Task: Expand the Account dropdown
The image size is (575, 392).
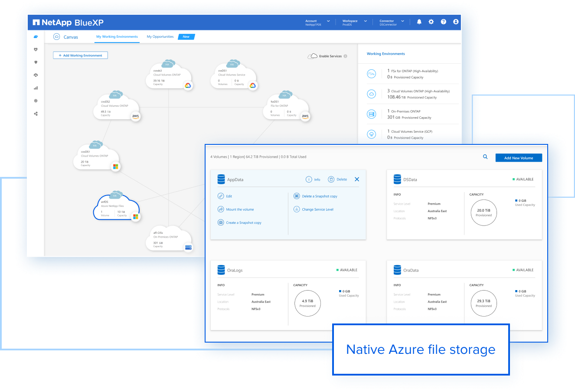Action: coord(317,23)
